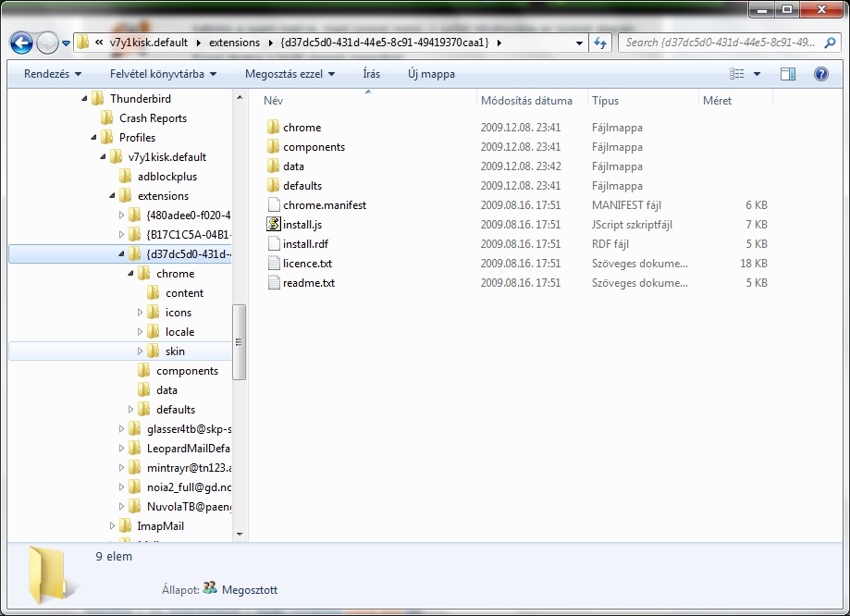Select adblockplus folder in tree
850x616 pixels.
pyautogui.click(x=158, y=177)
